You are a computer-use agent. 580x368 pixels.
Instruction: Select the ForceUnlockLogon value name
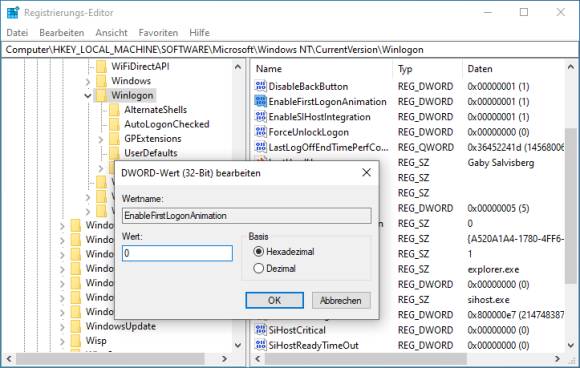pos(308,132)
